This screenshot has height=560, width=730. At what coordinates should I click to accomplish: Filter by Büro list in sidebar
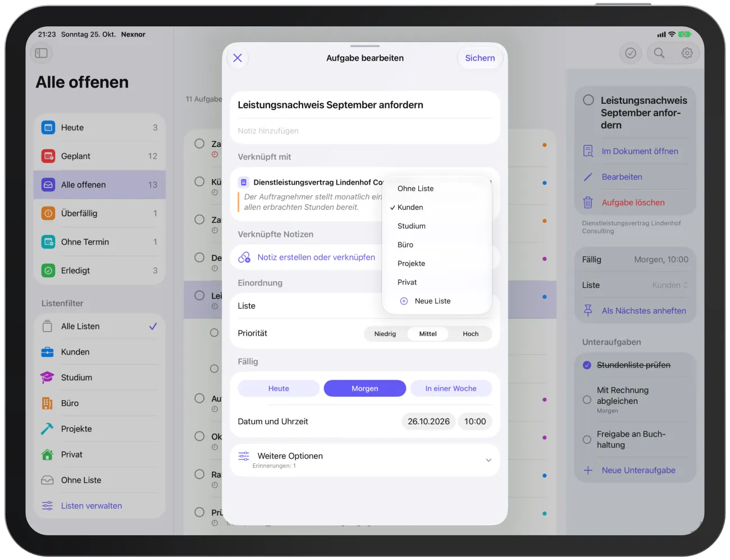coord(99,403)
